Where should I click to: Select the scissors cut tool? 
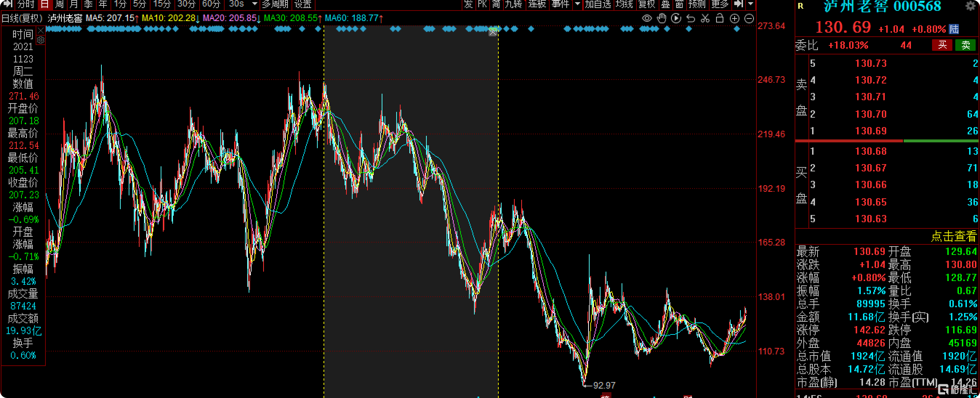[705, 18]
